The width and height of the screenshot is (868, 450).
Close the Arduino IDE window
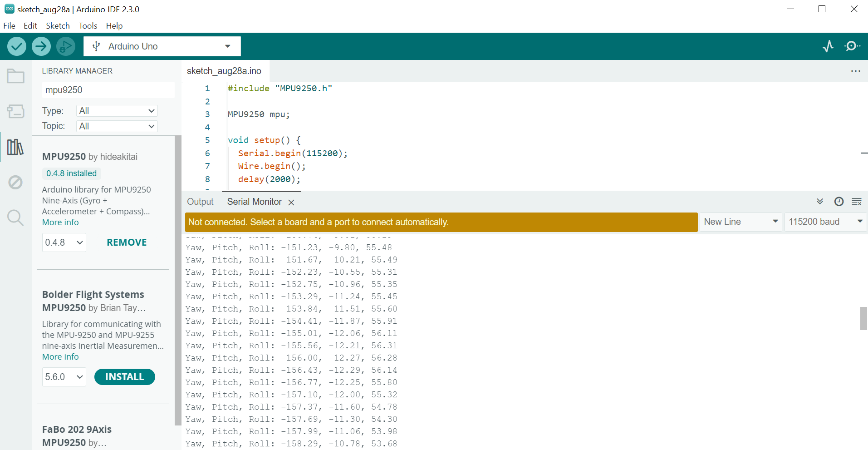pyautogui.click(x=853, y=9)
